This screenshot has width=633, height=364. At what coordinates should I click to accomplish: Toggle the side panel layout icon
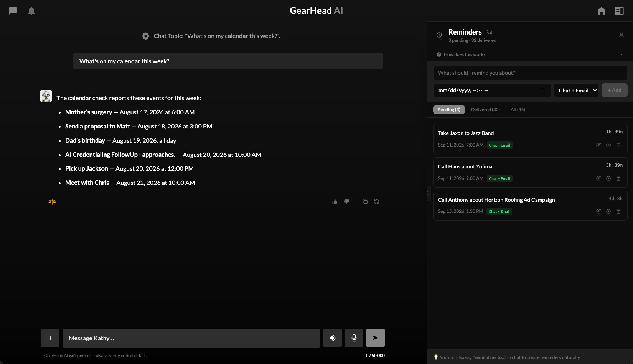click(619, 11)
